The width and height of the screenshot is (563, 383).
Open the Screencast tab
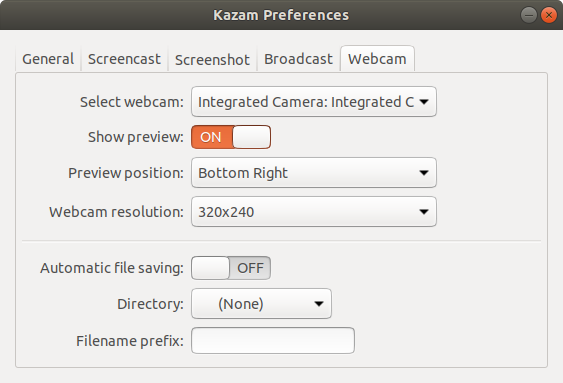[124, 59]
